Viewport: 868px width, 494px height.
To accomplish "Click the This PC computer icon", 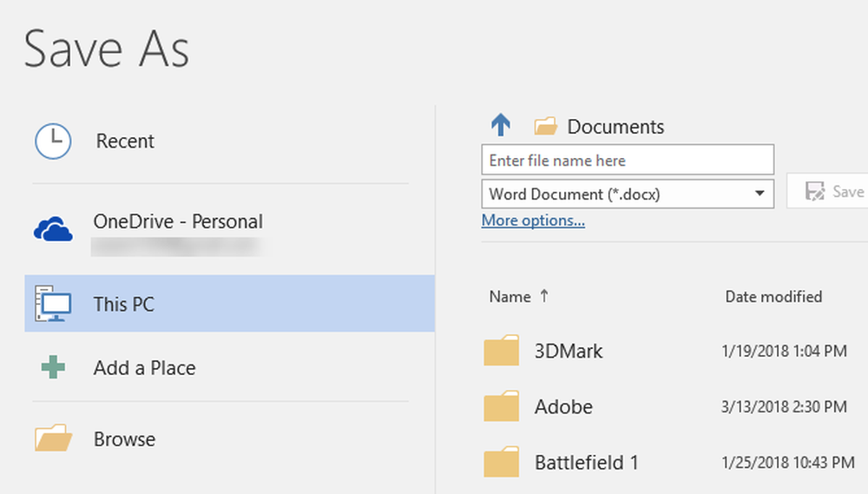I will pyautogui.click(x=53, y=304).
